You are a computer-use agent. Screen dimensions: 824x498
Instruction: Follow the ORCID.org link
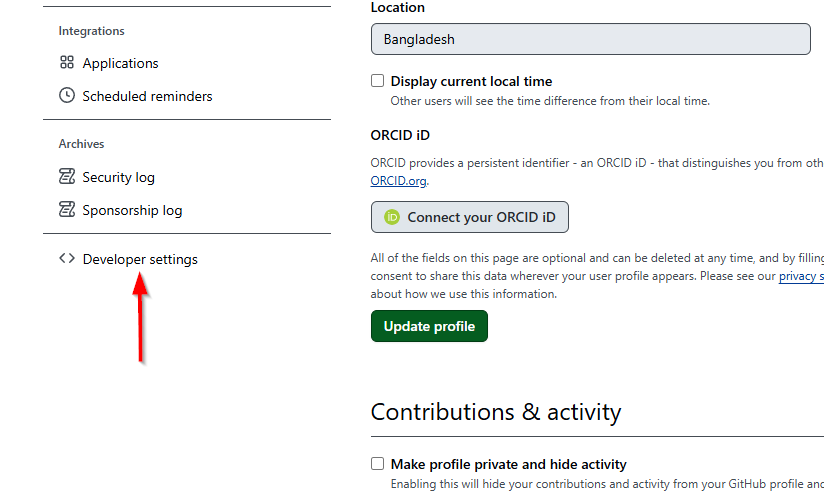coord(398,181)
